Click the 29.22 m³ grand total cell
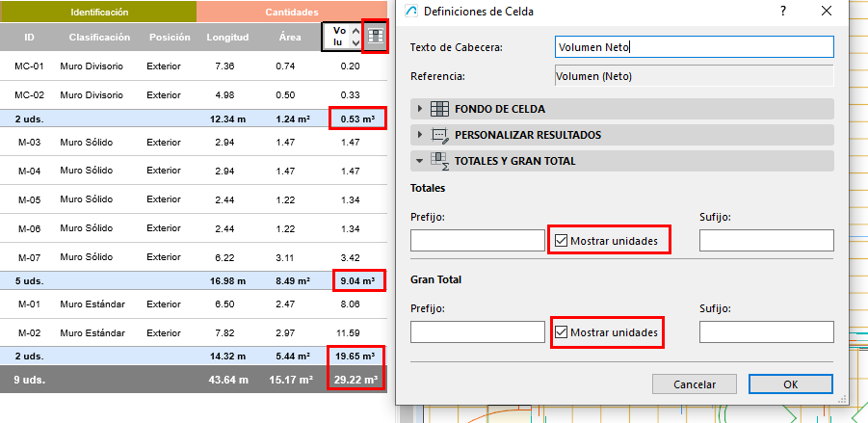This screenshot has width=868, height=423. [355, 380]
